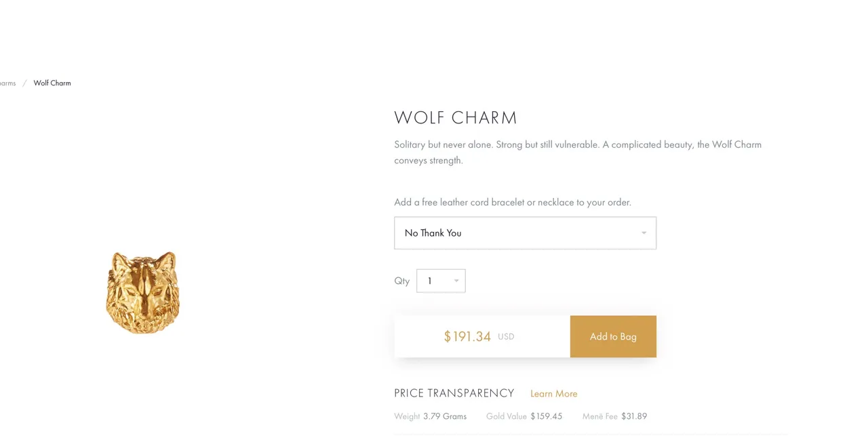
Task: Click the product description paragraph
Action: 578,153
